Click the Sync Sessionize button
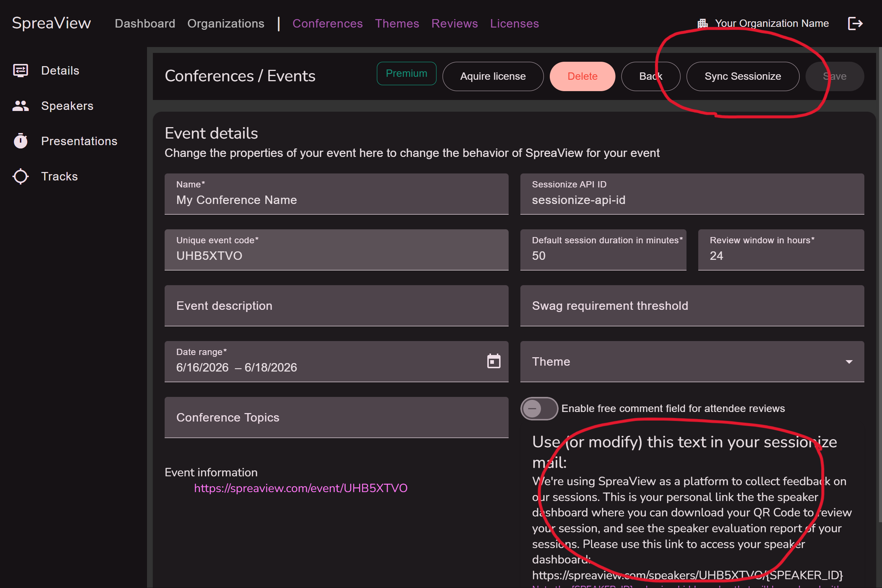The height and width of the screenshot is (588, 882). pos(742,76)
